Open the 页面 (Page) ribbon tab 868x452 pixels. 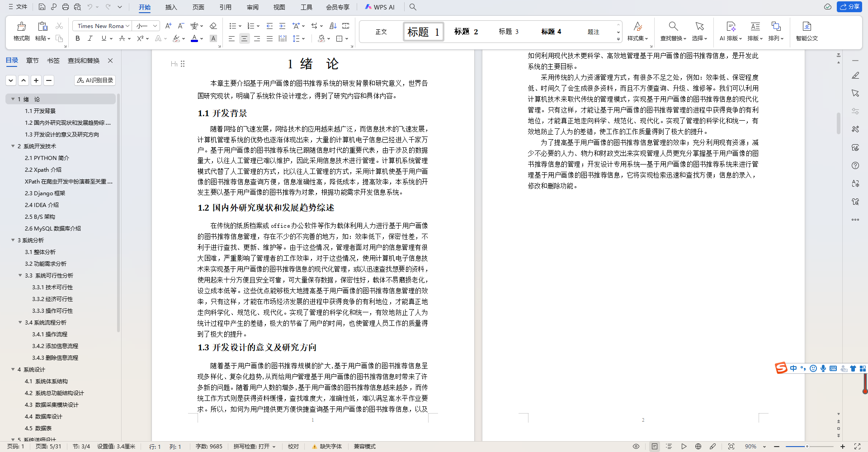(198, 7)
